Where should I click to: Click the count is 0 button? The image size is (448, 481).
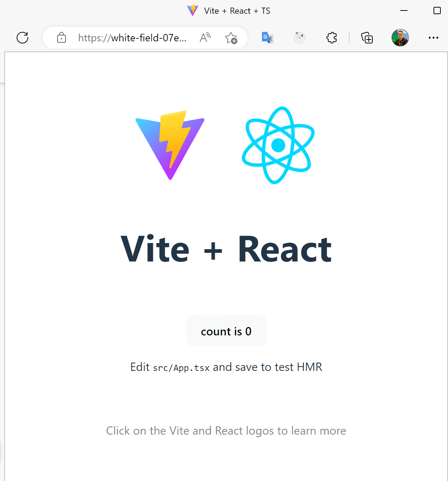[x=226, y=331]
